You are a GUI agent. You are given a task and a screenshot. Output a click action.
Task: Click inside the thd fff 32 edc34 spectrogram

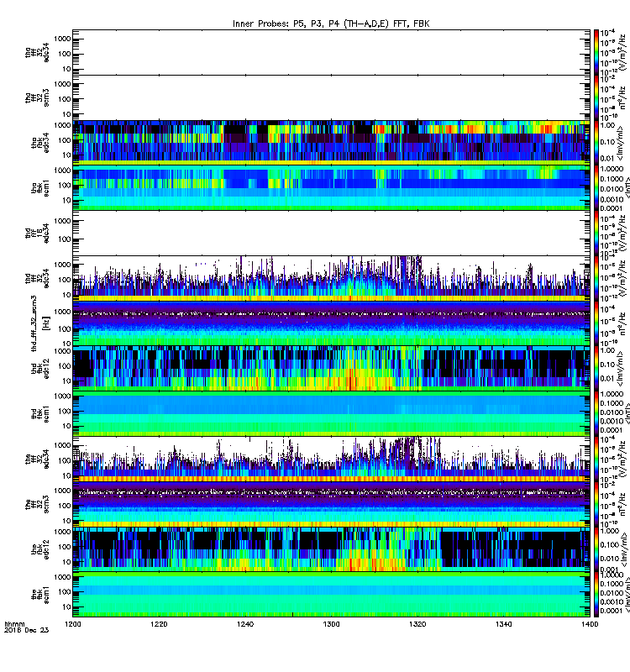pyautogui.click(x=331, y=279)
